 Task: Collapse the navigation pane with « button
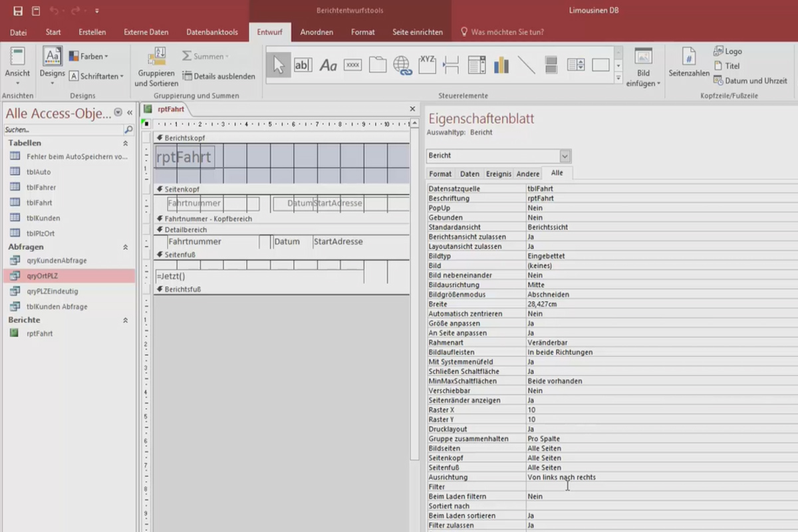click(130, 112)
